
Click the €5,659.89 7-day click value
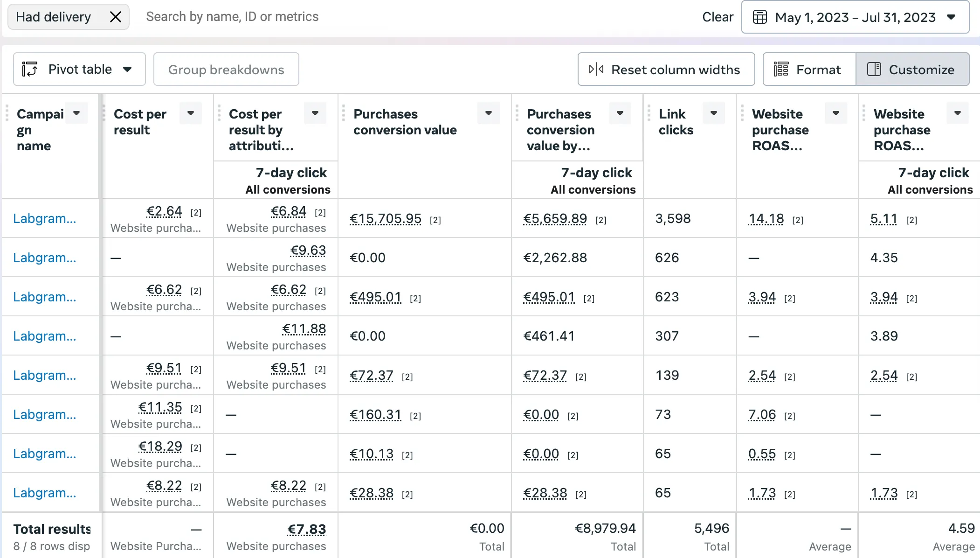pyautogui.click(x=555, y=219)
